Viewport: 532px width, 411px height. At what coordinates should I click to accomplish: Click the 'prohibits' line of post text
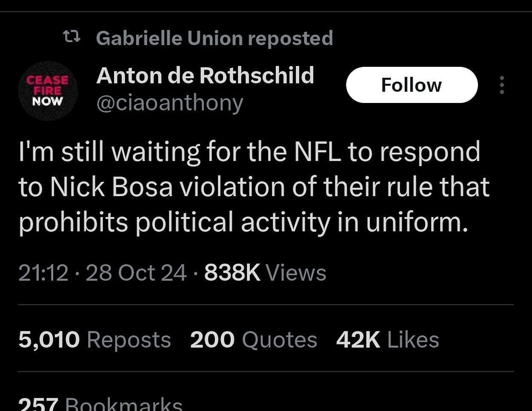(x=73, y=223)
